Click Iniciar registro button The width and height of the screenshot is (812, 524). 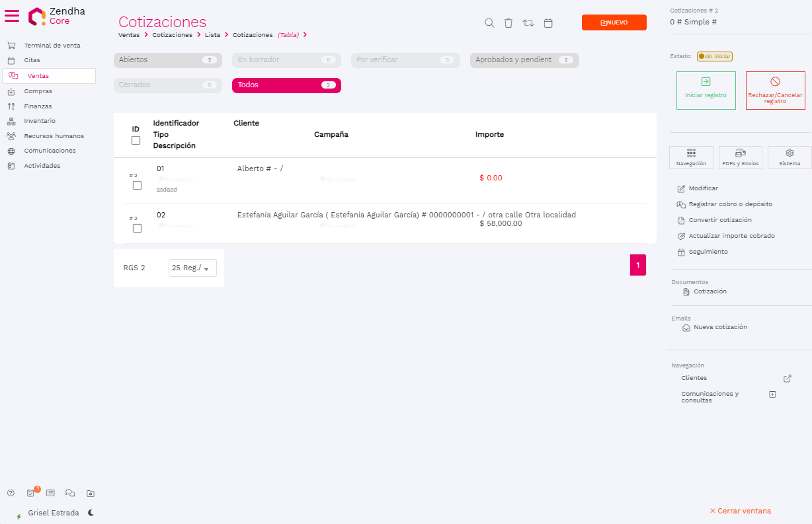[x=706, y=91]
